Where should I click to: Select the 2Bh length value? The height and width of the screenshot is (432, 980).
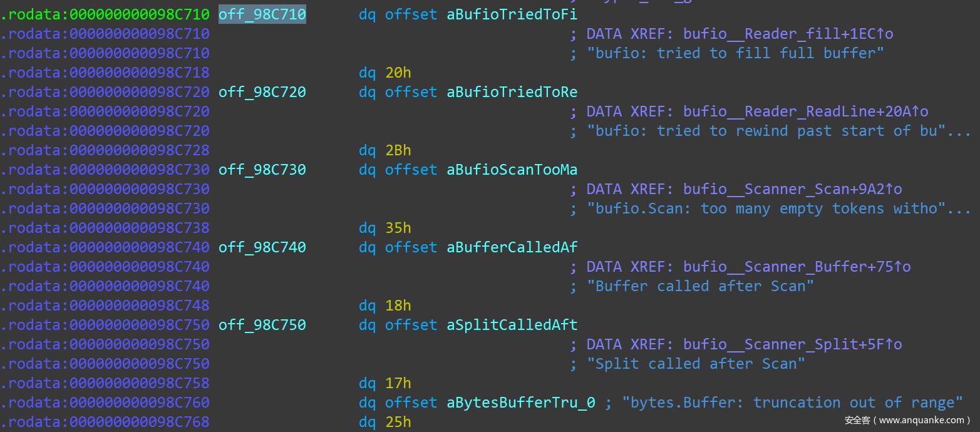pyautogui.click(x=398, y=150)
